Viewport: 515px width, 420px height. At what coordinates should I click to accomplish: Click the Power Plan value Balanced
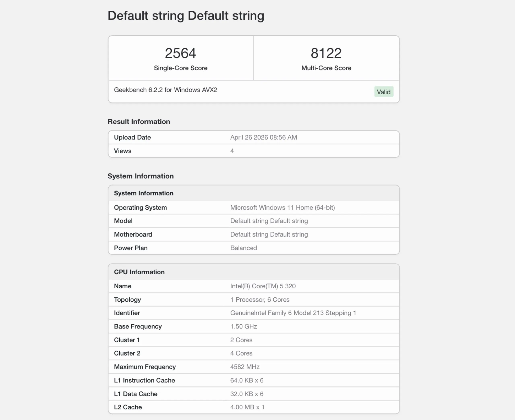pos(243,248)
